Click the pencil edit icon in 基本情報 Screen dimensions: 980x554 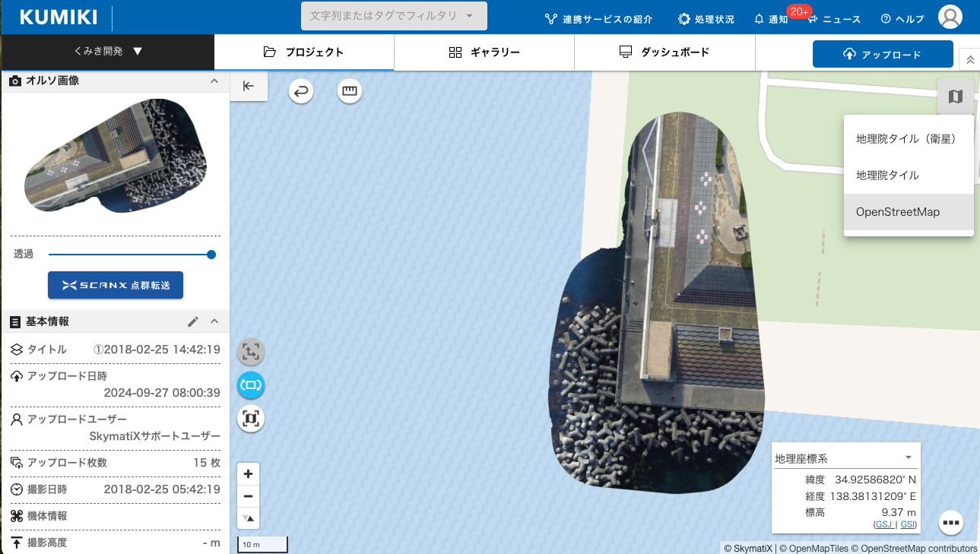pyautogui.click(x=193, y=321)
